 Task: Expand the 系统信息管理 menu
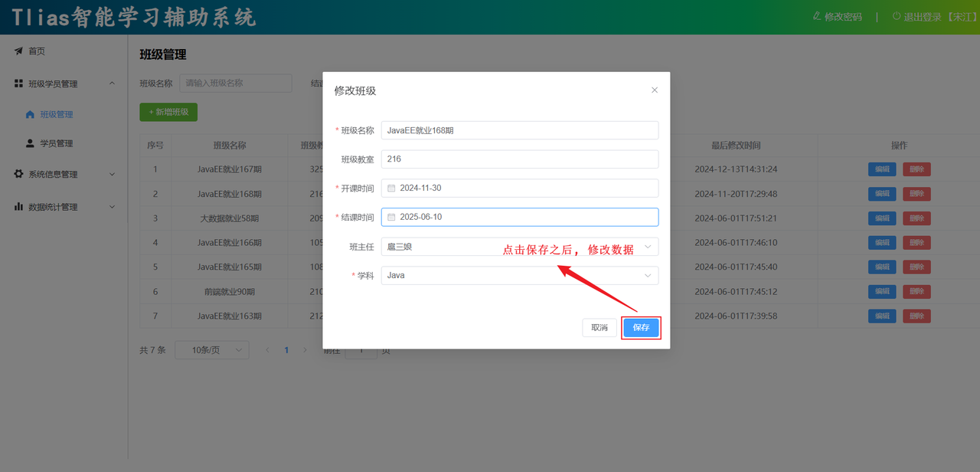112,175
